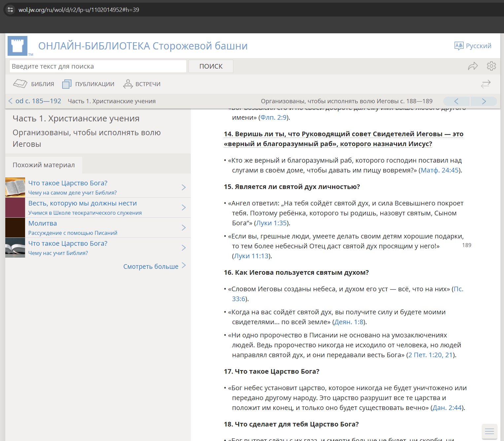Viewport: 504px width, 441px height.
Task: Click heading 17. Что такое Царство Бога?
Action: (272, 371)
